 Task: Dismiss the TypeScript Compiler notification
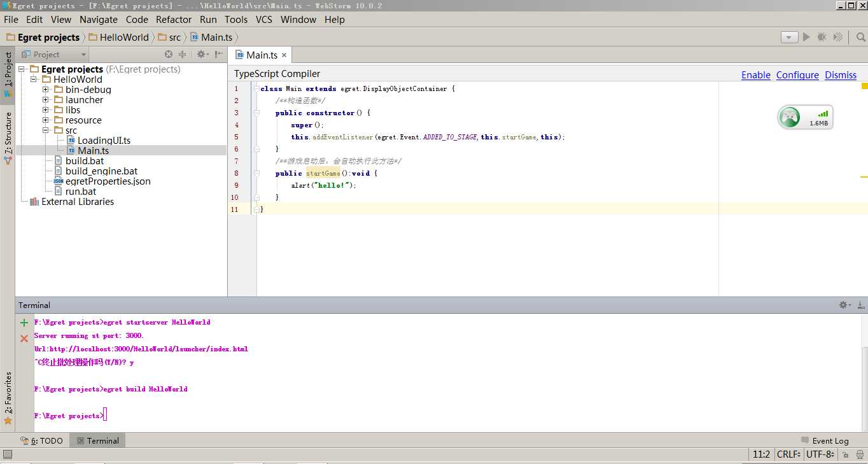841,75
